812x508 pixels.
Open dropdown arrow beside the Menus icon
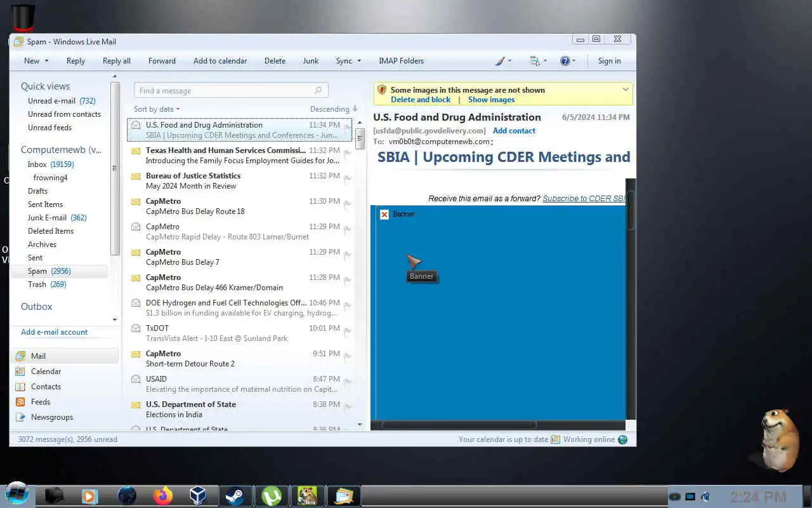coord(545,62)
